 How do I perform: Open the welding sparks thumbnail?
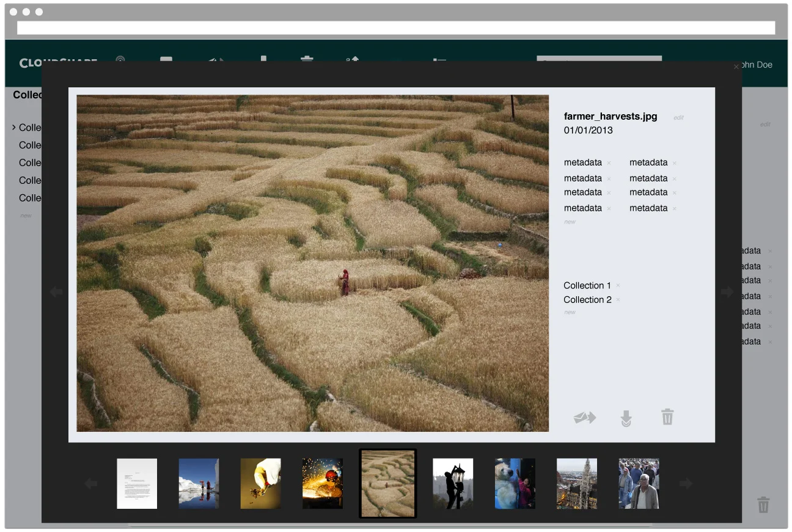pyautogui.click(x=323, y=484)
